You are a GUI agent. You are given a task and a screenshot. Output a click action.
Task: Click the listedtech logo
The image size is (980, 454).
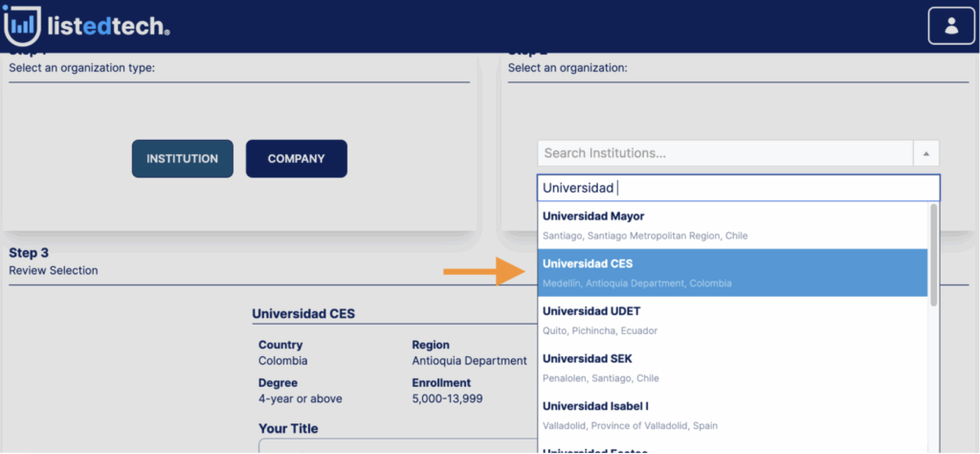pos(86,26)
